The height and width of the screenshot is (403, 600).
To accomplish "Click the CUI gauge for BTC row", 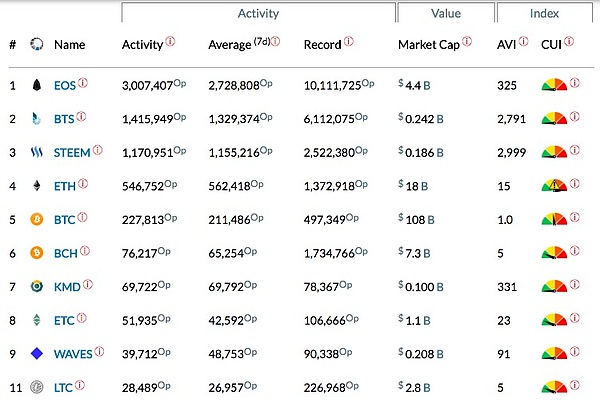I will (553, 219).
